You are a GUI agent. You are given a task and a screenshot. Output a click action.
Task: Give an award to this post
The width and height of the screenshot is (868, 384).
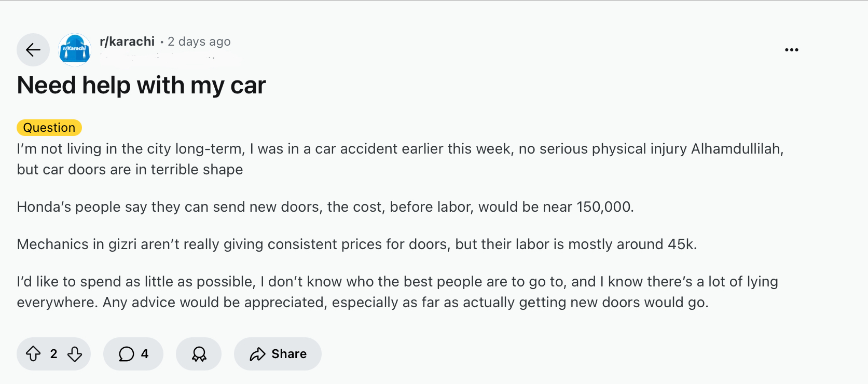pos(199,354)
